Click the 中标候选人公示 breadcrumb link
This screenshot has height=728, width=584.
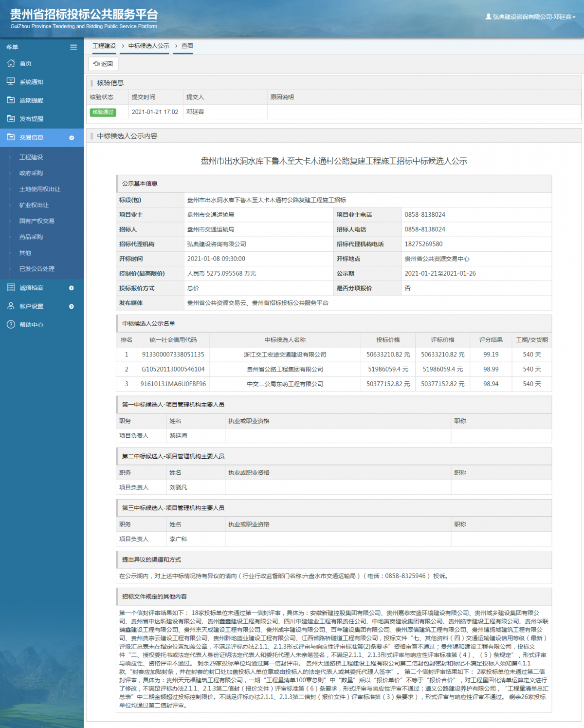click(149, 46)
